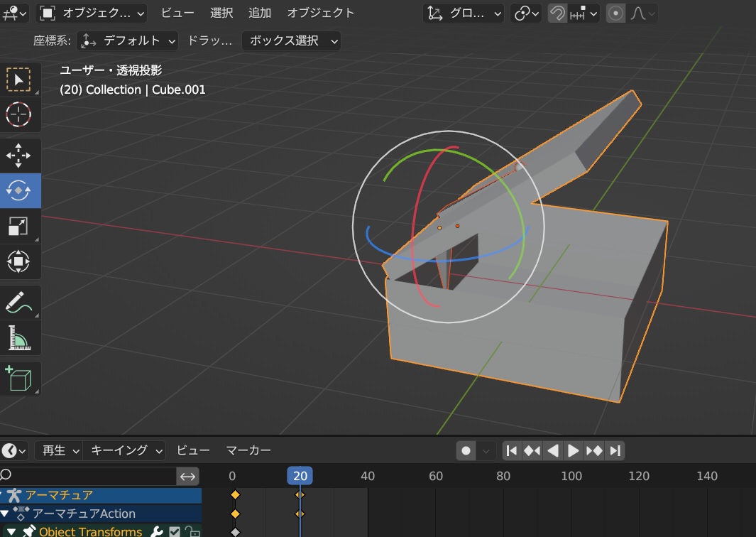Open the 追加 menu
The height and width of the screenshot is (537, 756).
click(x=260, y=13)
